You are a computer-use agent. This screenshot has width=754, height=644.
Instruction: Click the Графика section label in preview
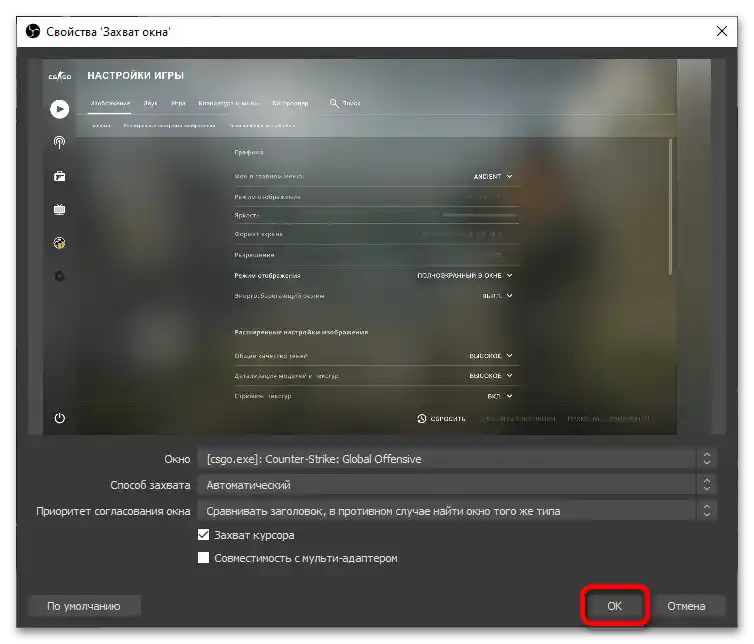coord(249,152)
